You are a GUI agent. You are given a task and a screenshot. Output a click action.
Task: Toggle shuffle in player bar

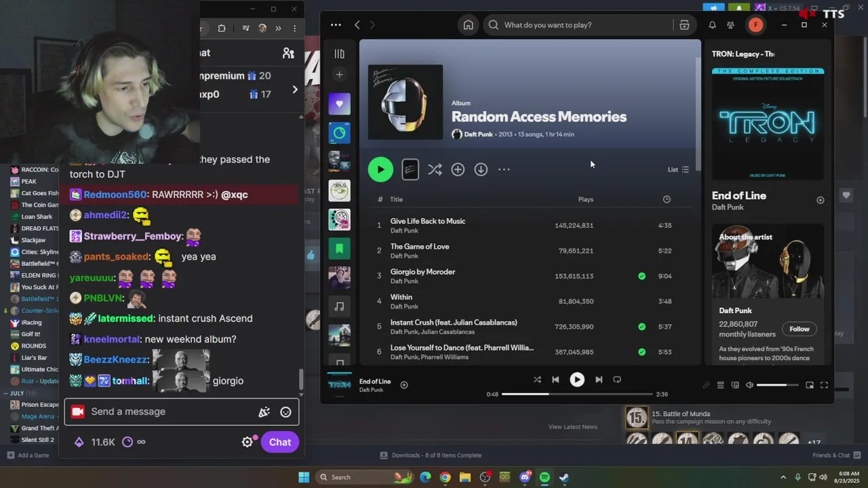(x=537, y=380)
